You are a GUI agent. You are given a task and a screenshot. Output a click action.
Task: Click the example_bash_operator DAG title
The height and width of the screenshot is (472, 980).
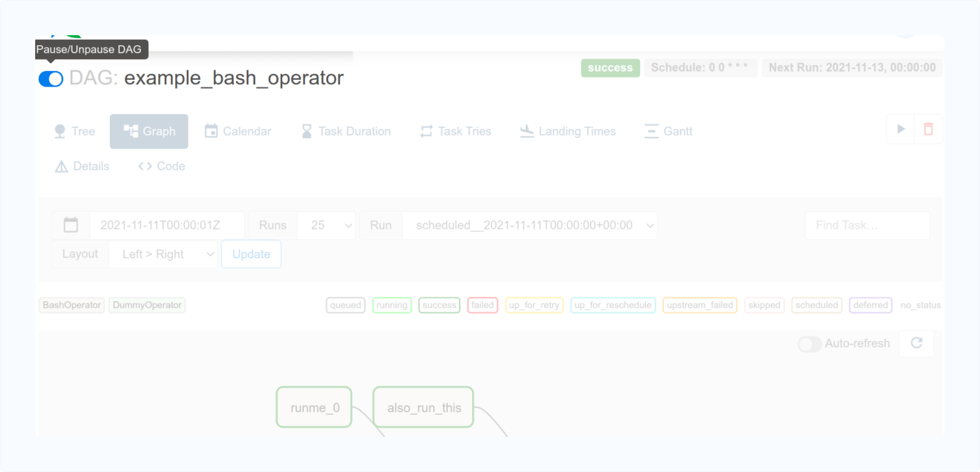(x=234, y=78)
